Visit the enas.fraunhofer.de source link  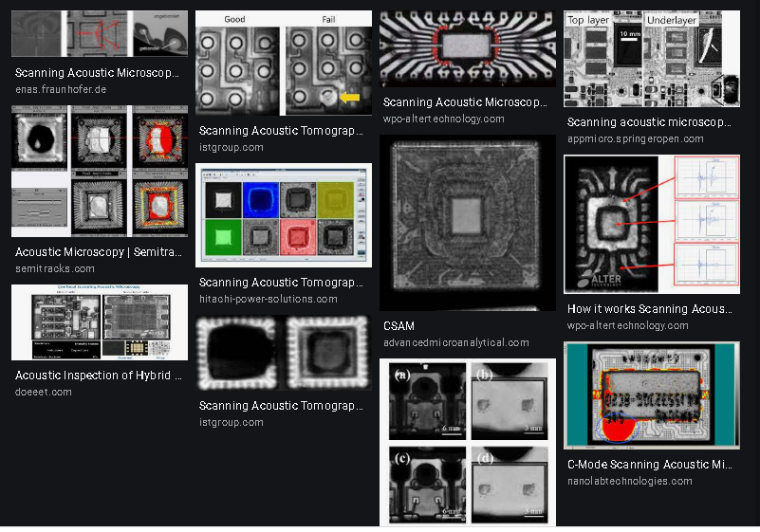point(61,90)
